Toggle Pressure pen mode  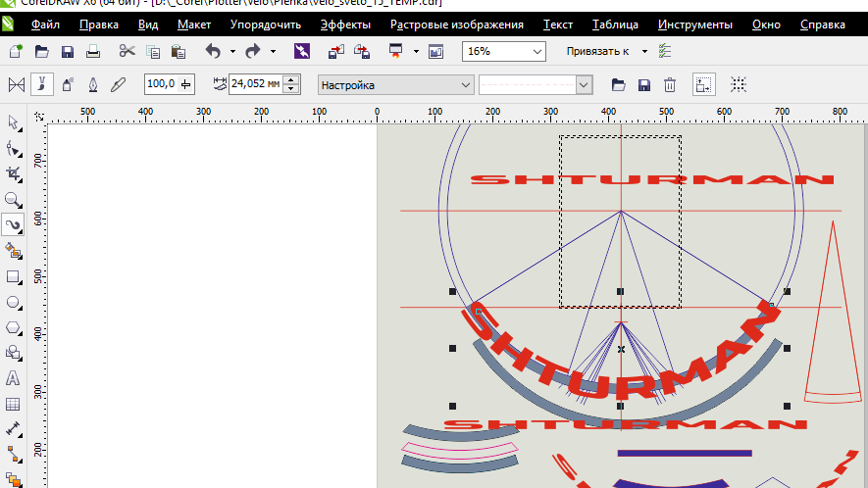pyautogui.click(x=118, y=84)
